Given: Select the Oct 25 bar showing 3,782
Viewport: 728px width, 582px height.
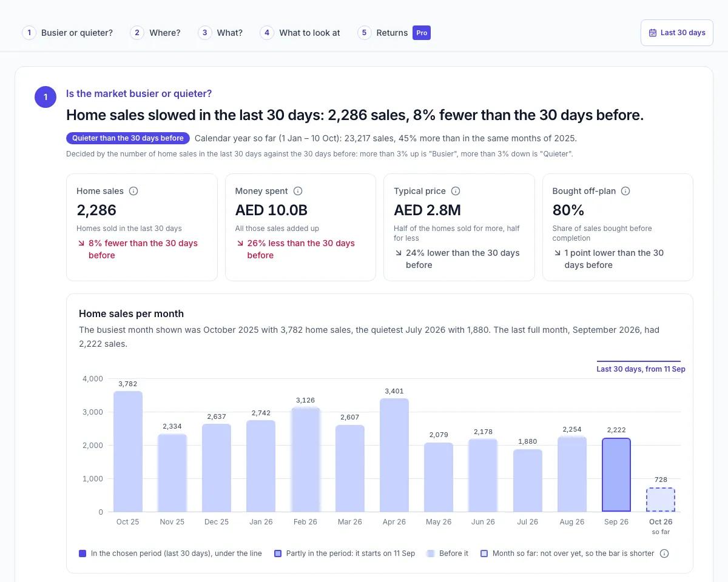Looking at the screenshot, I should pyautogui.click(x=128, y=451).
